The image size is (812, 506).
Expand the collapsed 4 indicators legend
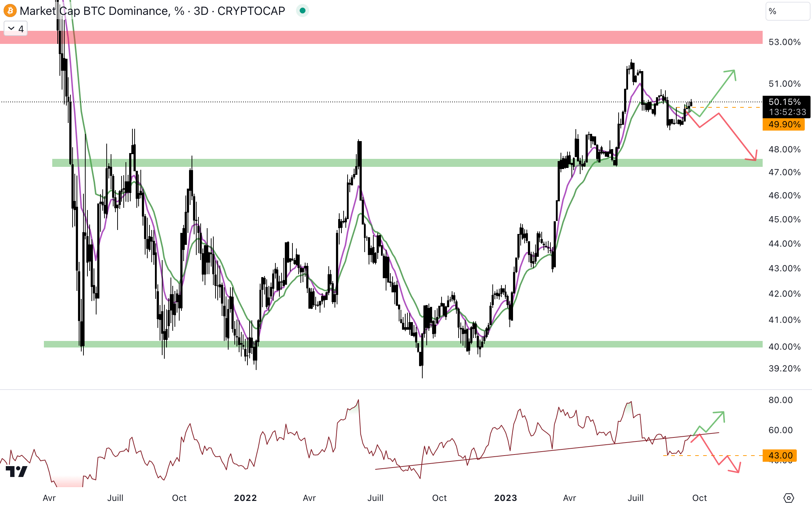tap(16, 29)
